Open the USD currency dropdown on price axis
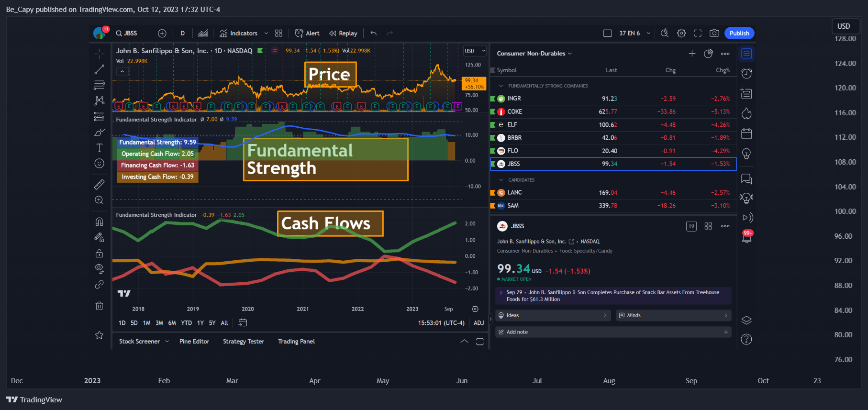868x410 pixels. (x=475, y=51)
